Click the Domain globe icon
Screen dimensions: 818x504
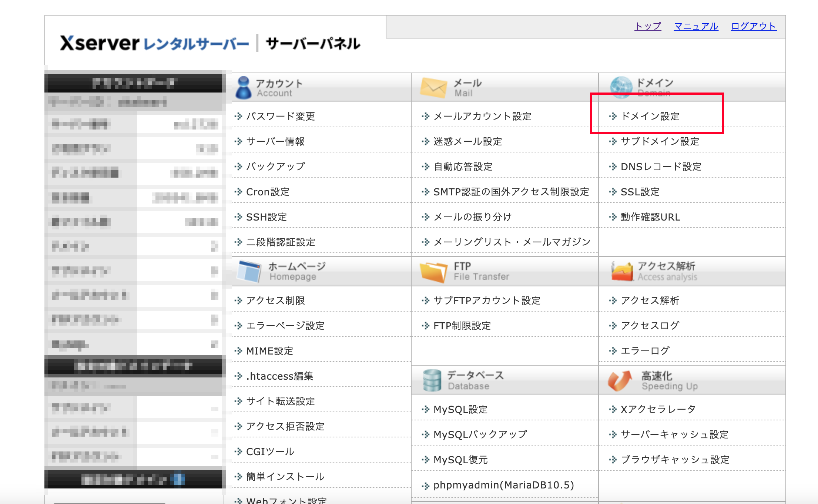click(x=621, y=87)
